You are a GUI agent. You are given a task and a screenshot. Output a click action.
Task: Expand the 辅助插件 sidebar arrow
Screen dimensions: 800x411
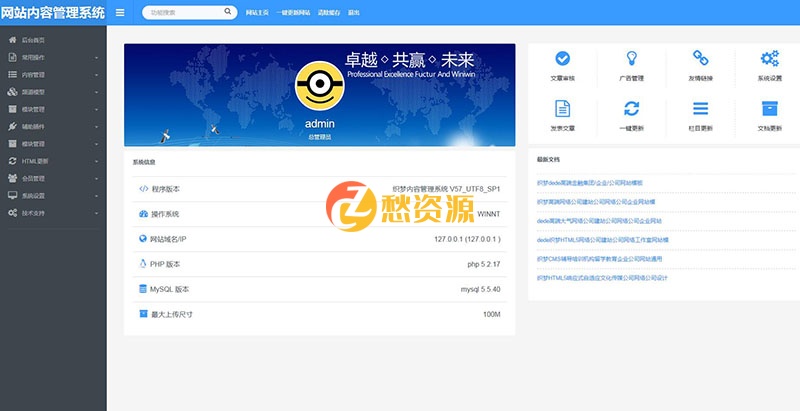pyautogui.click(x=96, y=127)
